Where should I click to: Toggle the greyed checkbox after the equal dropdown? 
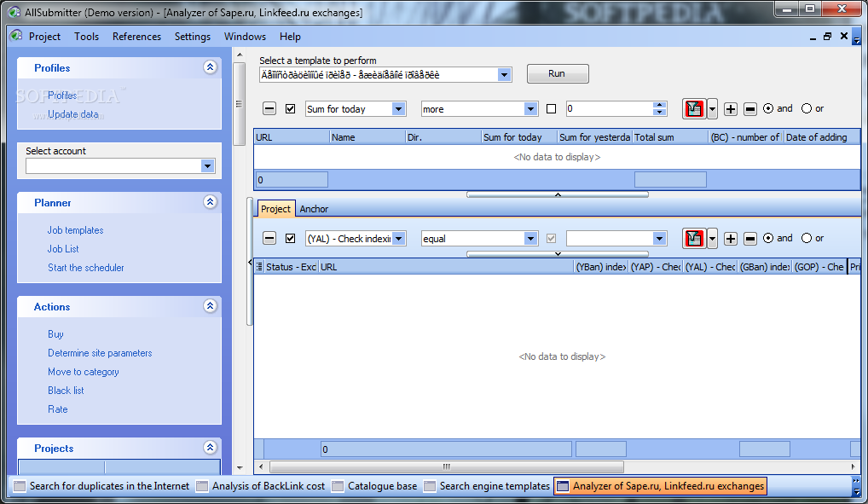(x=552, y=238)
